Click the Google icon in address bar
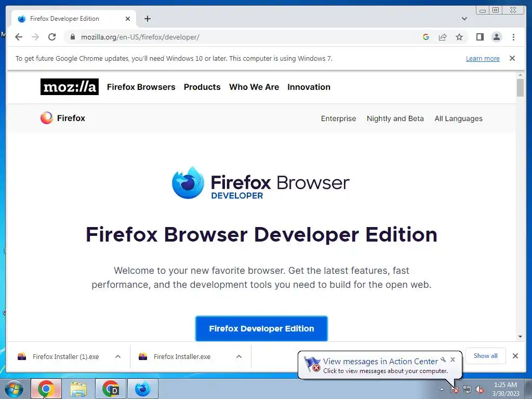The image size is (532, 399). [426, 37]
